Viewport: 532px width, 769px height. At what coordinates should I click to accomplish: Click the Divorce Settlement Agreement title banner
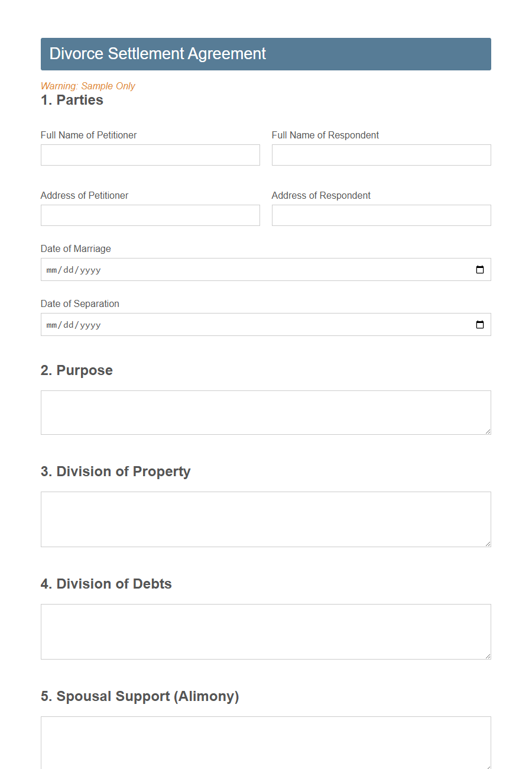265,54
